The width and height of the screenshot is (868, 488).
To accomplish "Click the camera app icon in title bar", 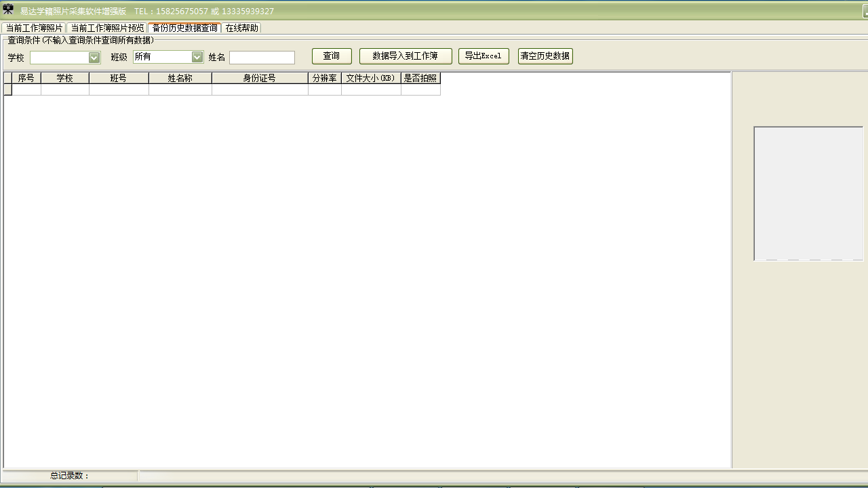I will click(x=8, y=9).
